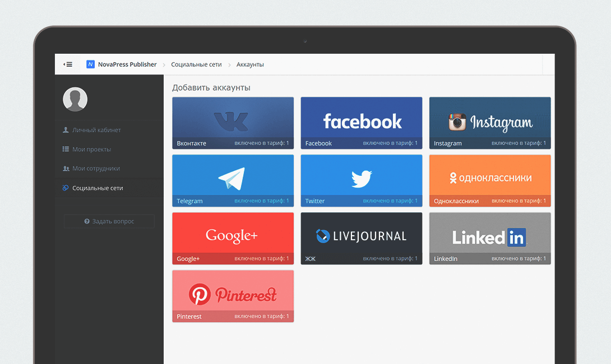Add Telegram account via paper plane icon

point(232,179)
